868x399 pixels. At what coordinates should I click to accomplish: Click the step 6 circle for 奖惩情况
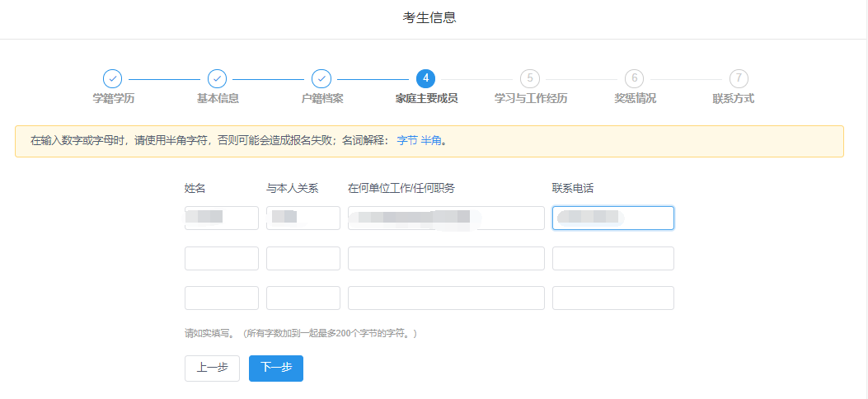pyautogui.click(x=634, y=78)
